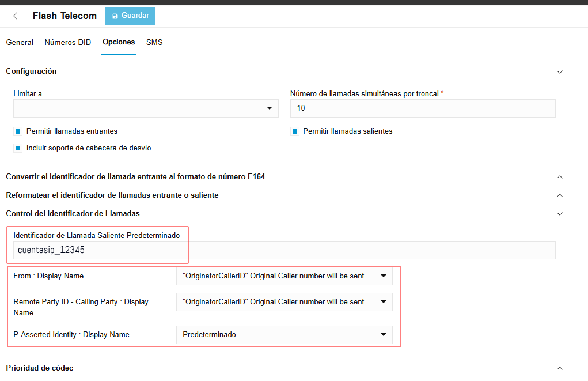The width and height of the screenshot is (588, 381).
Task: Toggle Permitir llamadas entrantes checkbox
Action: (x=18, y=131)
